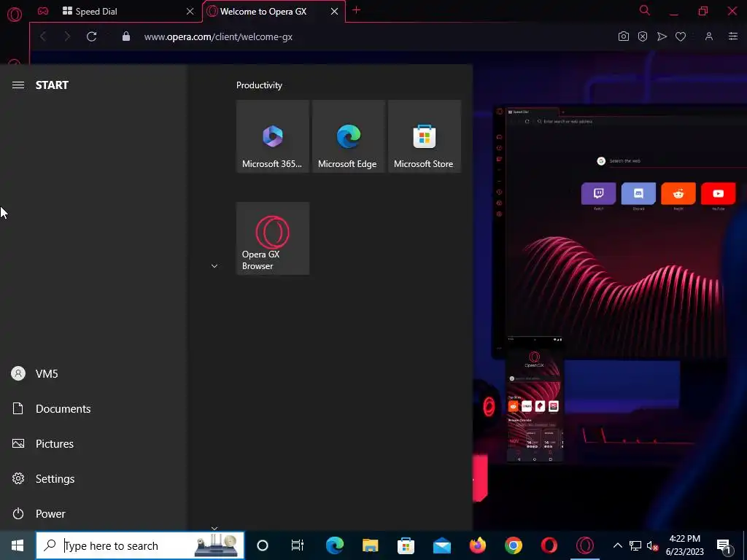Open Pictures from the Start menu

(x=93, y=443)
